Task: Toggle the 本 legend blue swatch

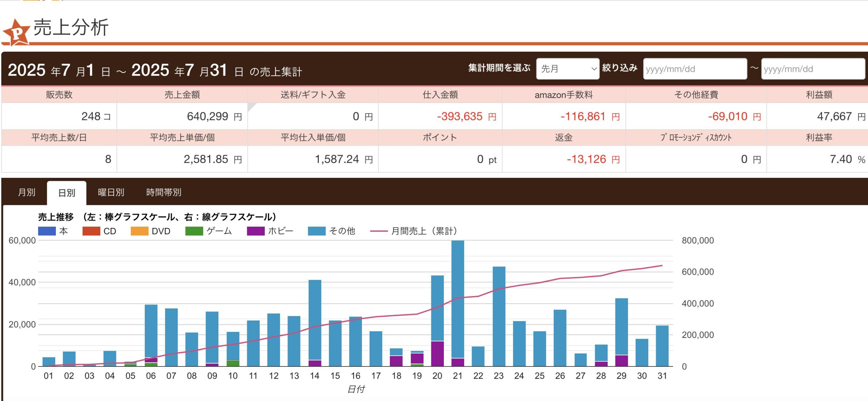Action: (x=47, y=231)
